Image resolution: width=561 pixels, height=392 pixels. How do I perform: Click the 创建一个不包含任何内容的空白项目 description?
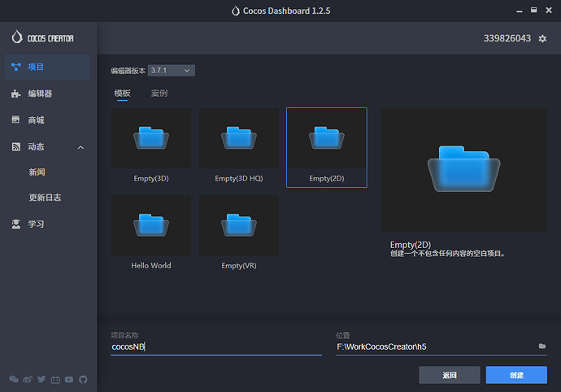pos(447,254)
